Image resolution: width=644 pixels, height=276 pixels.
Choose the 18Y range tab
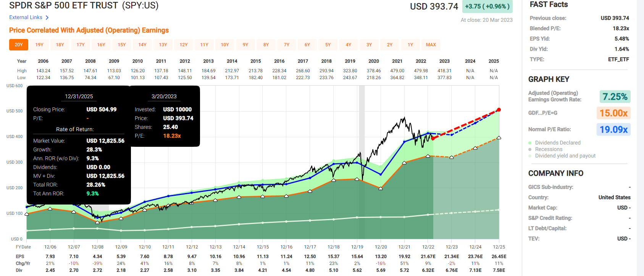60,45
